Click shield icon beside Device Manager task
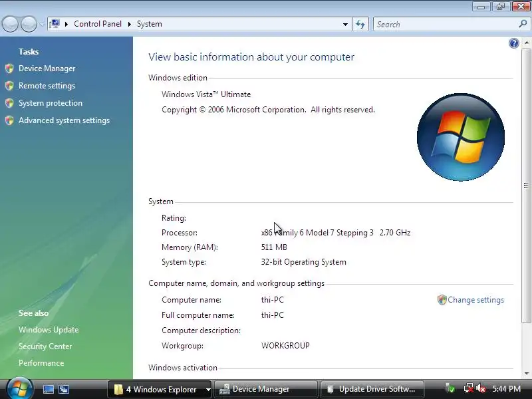Screen dimensions: 532x399 (9, 68)
